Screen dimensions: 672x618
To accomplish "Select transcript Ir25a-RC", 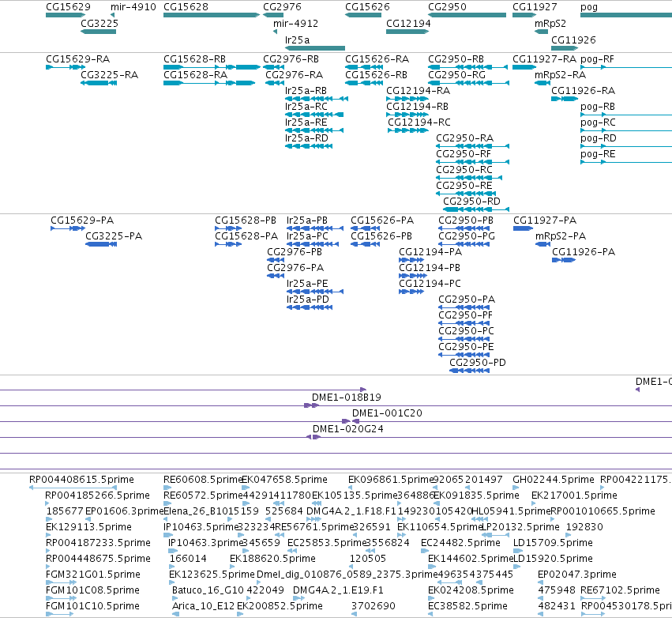I will pyautogui.click(x=306, y=107).
